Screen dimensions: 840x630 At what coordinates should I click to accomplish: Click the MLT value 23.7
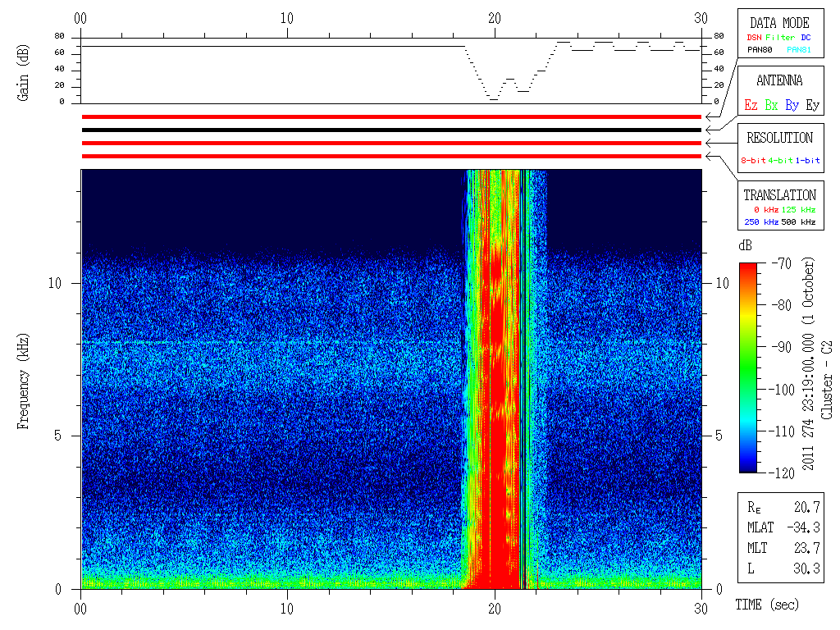pos(807,548)
